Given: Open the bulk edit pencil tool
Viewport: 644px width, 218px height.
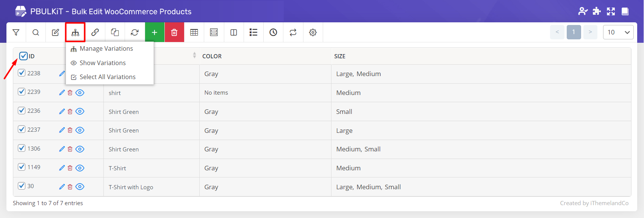Looking at the screenshot, I should tap(55, 33).
